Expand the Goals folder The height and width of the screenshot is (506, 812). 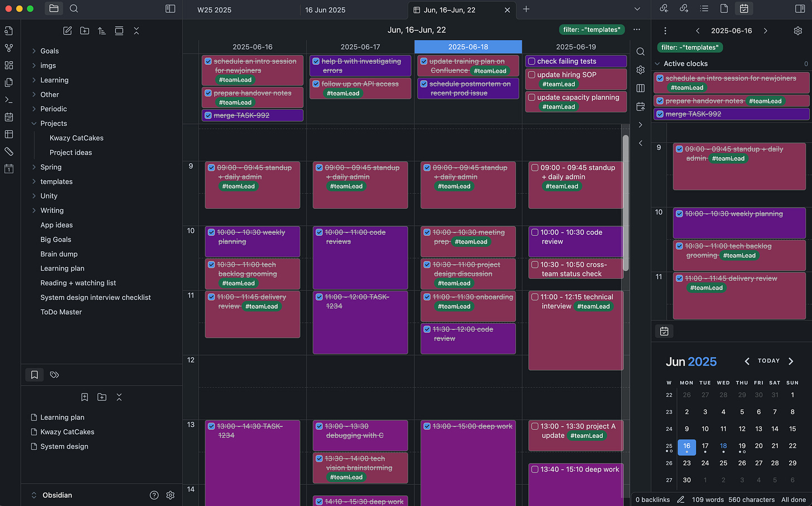[34, 51]
